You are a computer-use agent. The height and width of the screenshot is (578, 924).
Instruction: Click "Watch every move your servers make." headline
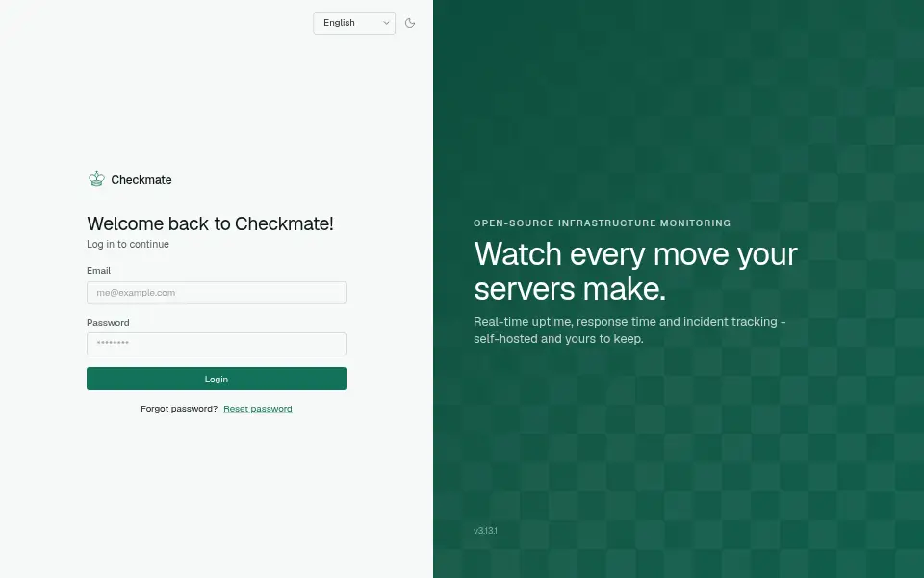click(x=635, y=271)
